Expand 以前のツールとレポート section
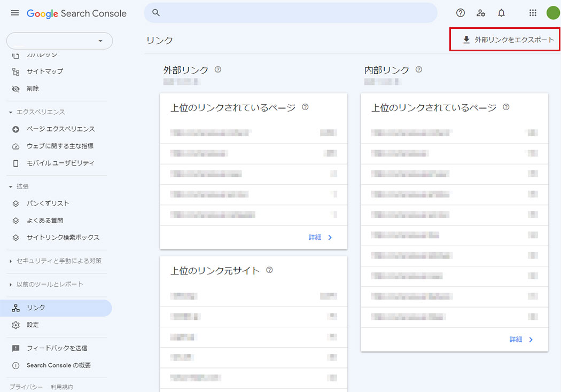The image size is (561, 392). [x=46, y=284]
